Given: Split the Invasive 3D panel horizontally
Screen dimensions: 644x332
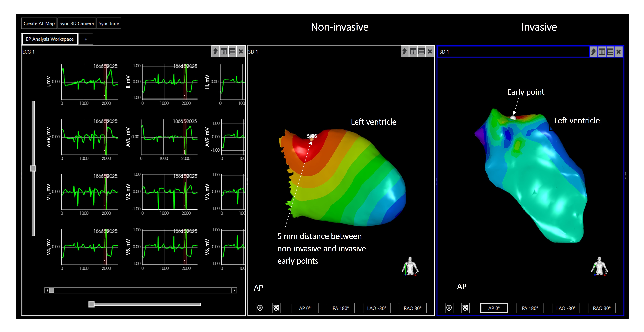Looking at the screenshot, I should point(610,52).
